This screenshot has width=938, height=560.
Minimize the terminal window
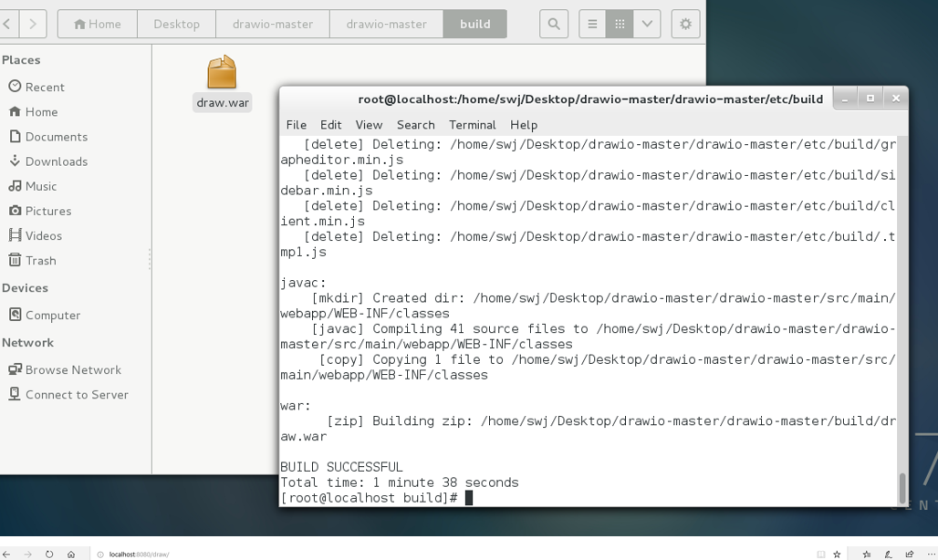point(845,99)
